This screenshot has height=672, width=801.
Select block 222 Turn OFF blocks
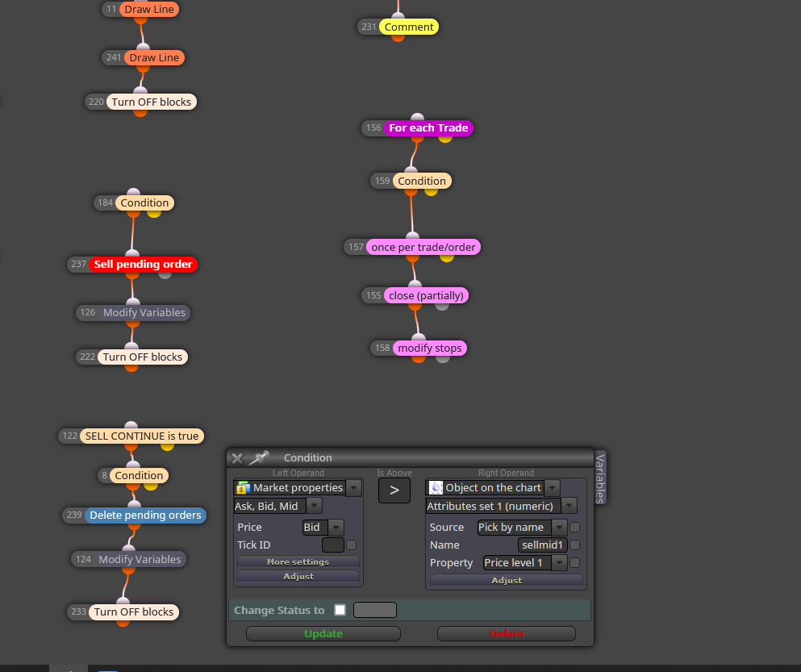[x=143, y=357]
